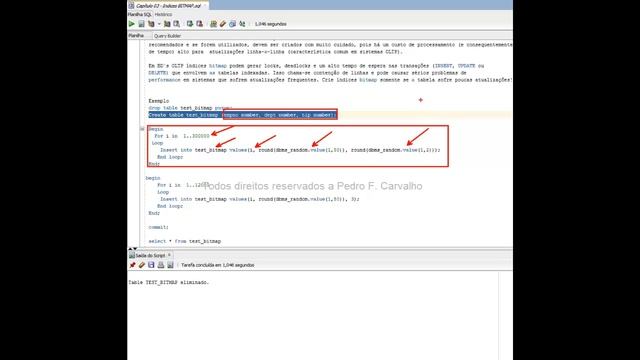Pin the script output with red pin icon

[132, 265]
